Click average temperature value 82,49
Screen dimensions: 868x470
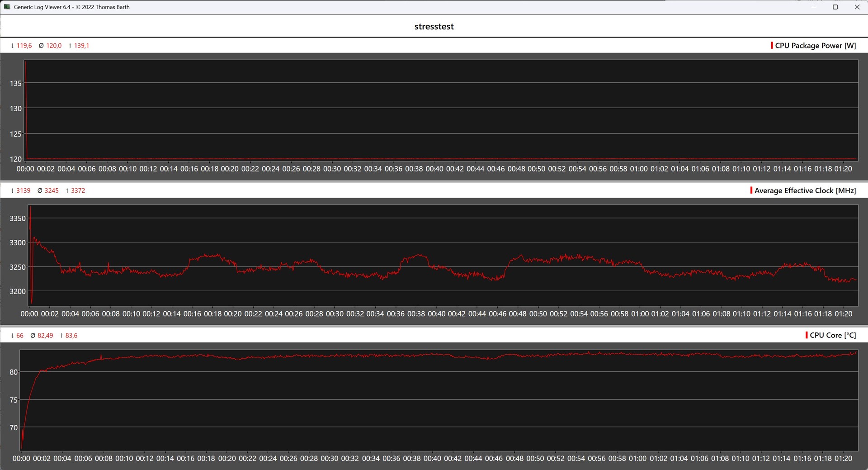[45, 336]
